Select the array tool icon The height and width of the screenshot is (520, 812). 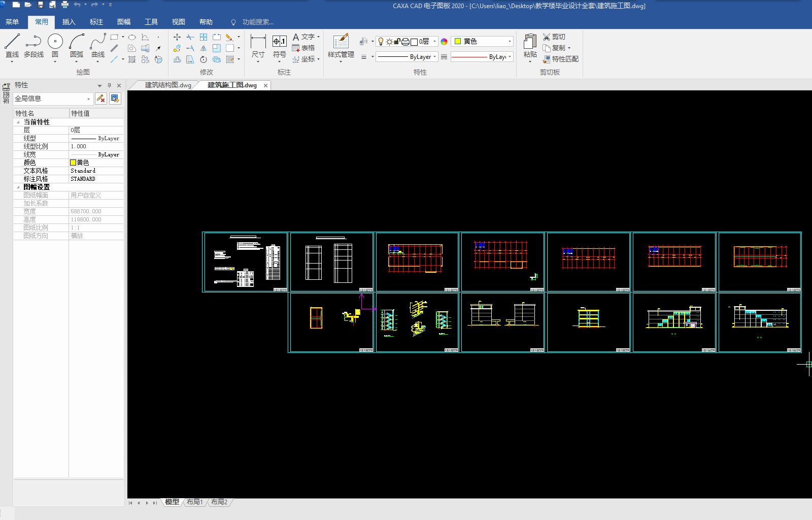204,37
